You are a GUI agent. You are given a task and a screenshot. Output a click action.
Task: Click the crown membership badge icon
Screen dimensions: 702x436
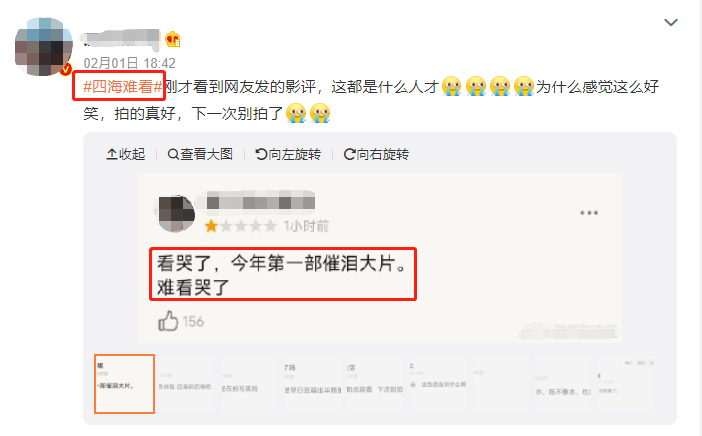pos(173,39)
